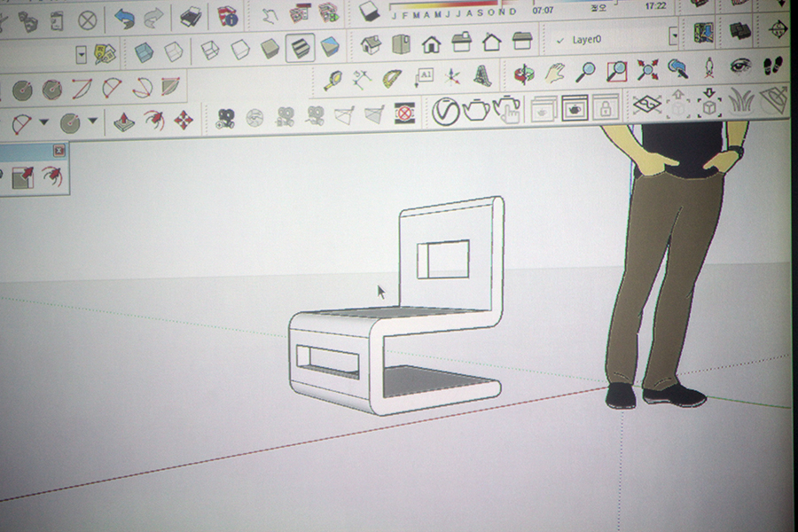Switch to Back view house icon

tap(491, 42)
